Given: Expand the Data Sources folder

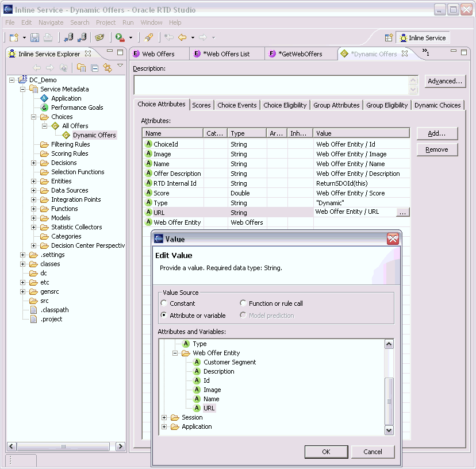Looking at the screenshot, I should 34,191.
